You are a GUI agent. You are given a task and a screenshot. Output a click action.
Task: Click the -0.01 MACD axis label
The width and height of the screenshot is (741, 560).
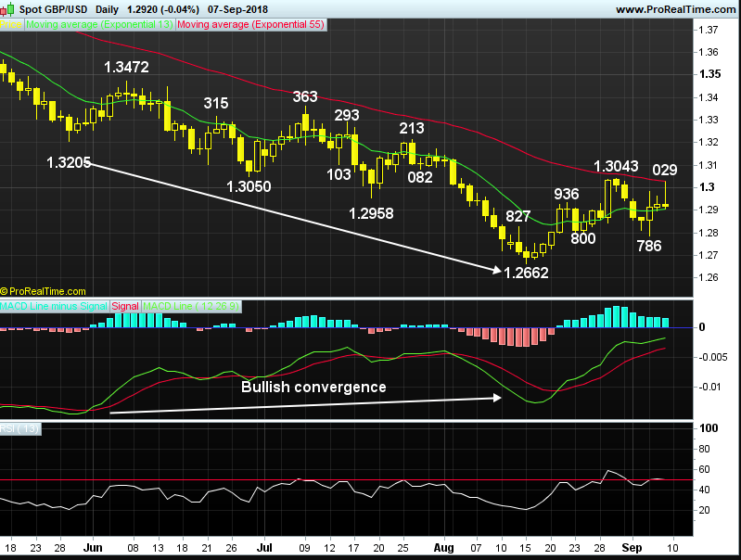tap(709, 387)
